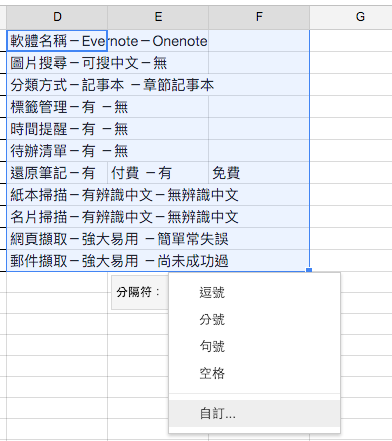Click cell 分類方式－記事本 －章節記事本
This screenshot has height=441, width=392.
tap(57, 85)
